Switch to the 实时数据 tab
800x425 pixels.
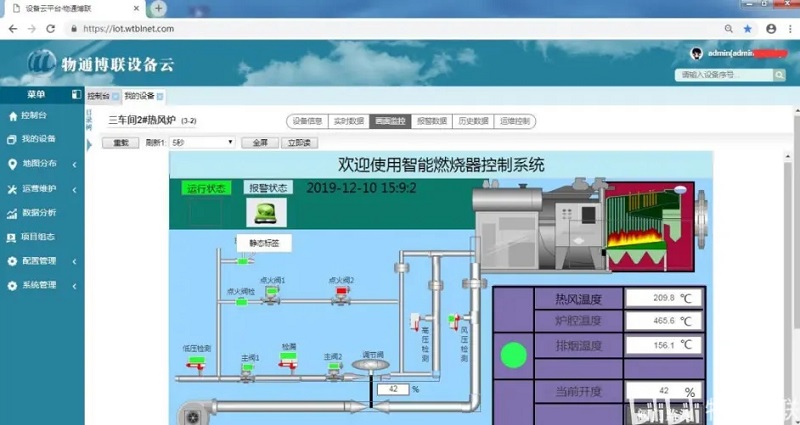(347, 121)
